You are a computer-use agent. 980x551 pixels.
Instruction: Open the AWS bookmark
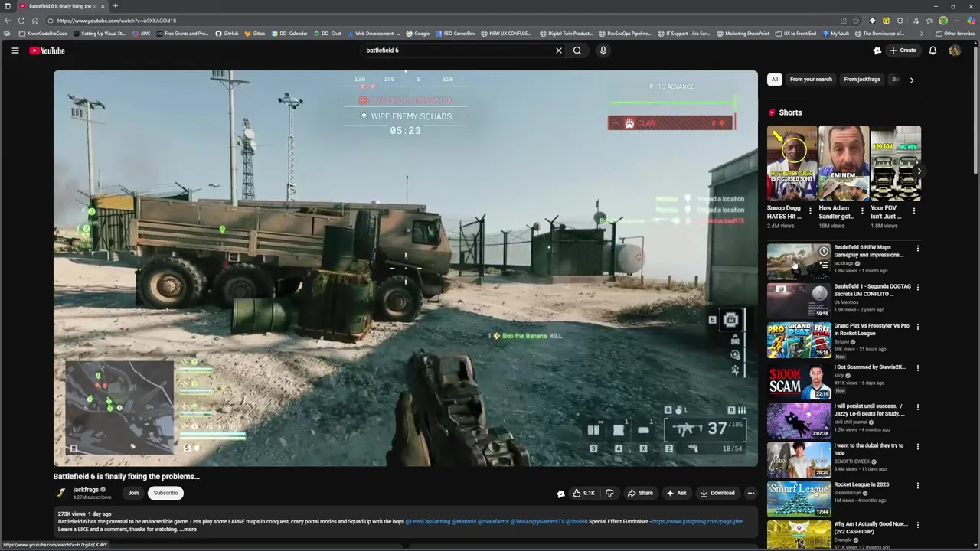point(141,34)
